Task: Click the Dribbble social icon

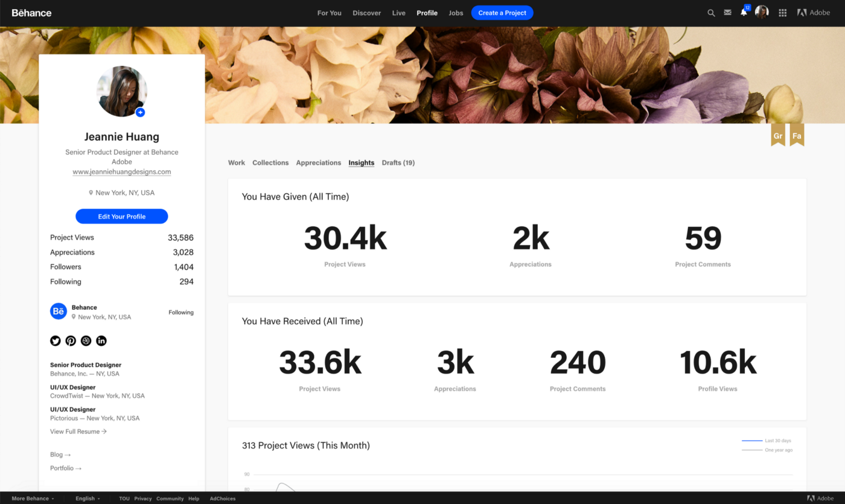Action: tap(86, 341)
